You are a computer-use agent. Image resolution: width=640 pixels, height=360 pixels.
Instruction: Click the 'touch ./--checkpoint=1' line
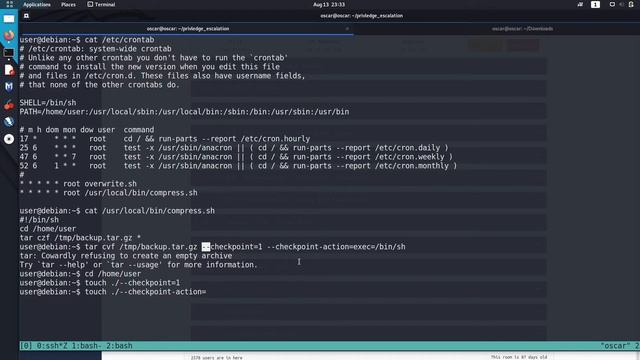click(x=100, y=282)
